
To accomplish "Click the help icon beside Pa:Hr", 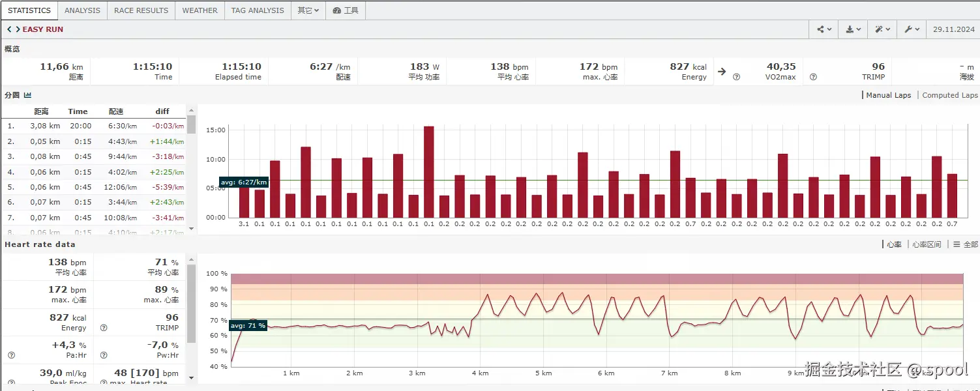I will pyautogui.click(x=11, y=355).
